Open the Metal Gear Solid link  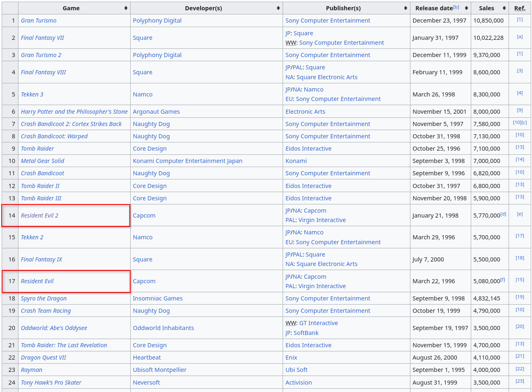pyautogui.click(x=43, y=161)
